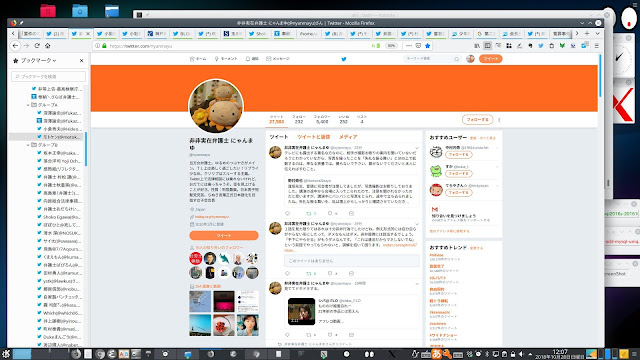The width and height of the screenshot is (640, 360).
Task: Open Twitter Home nav item
Action: click(198, 59)
